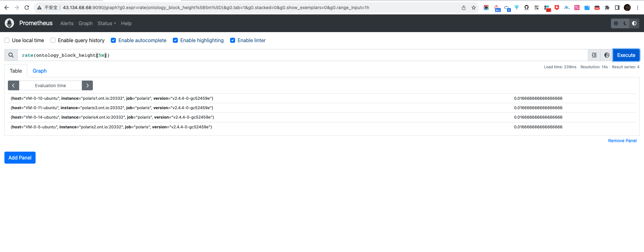The height and width of the screenshot is (252, 644).
Task: Step evaluation time forward
Action: [x=87, y=86]
